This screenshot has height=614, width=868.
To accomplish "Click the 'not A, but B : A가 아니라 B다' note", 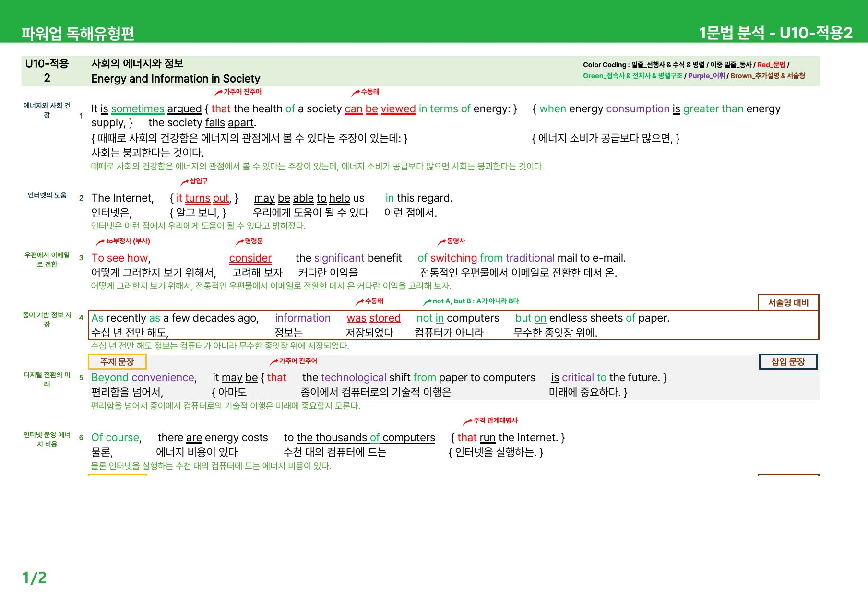I will pos(476,301).
